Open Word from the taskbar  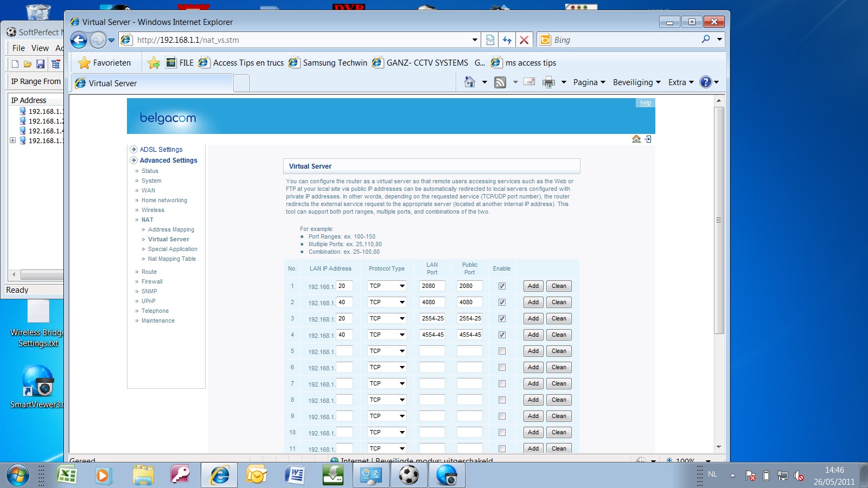point(295,476)
